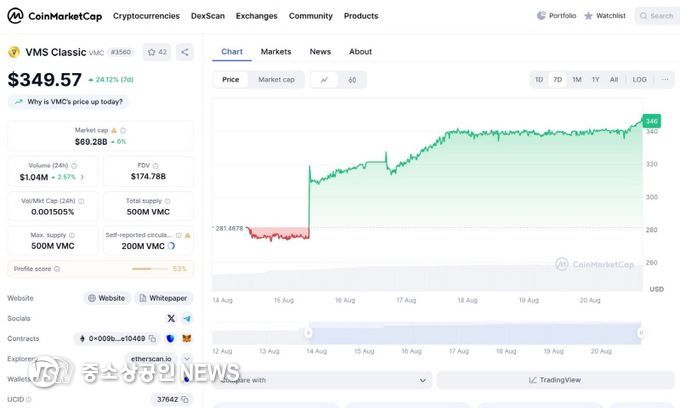Image resolution: width=680 pixels, height=408 pixels.
Task: Open Community menu
Action: [311, 16]
